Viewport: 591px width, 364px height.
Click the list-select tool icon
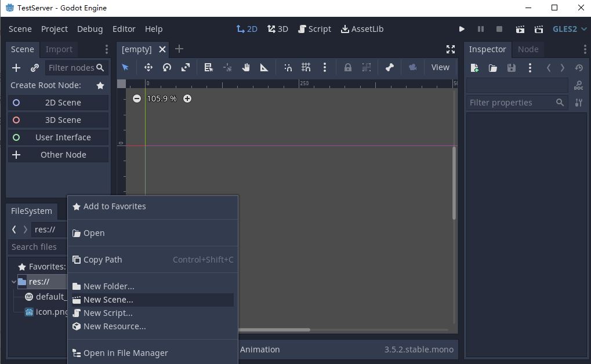208,67
